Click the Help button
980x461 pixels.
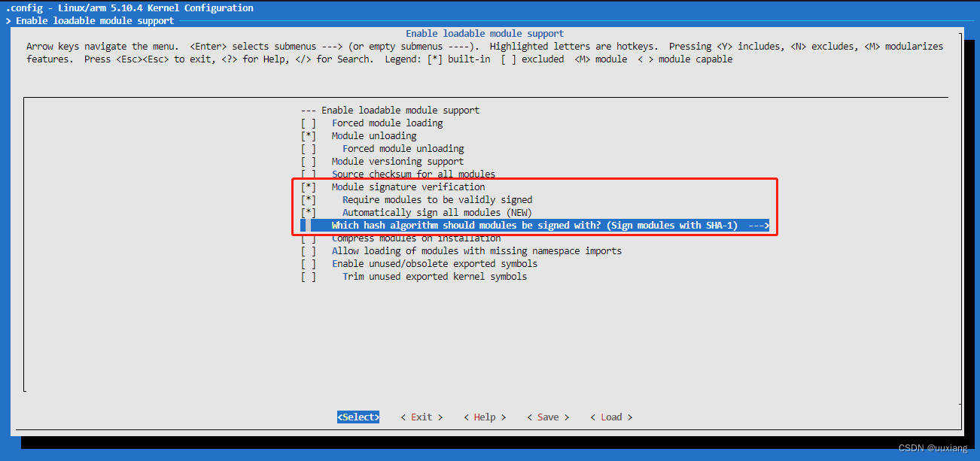(485, 417)
